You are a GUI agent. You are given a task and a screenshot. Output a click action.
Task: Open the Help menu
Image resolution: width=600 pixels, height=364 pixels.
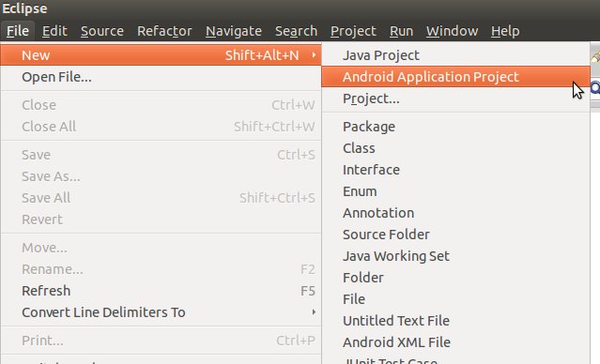pyautogui.click(x=505, y=31)
